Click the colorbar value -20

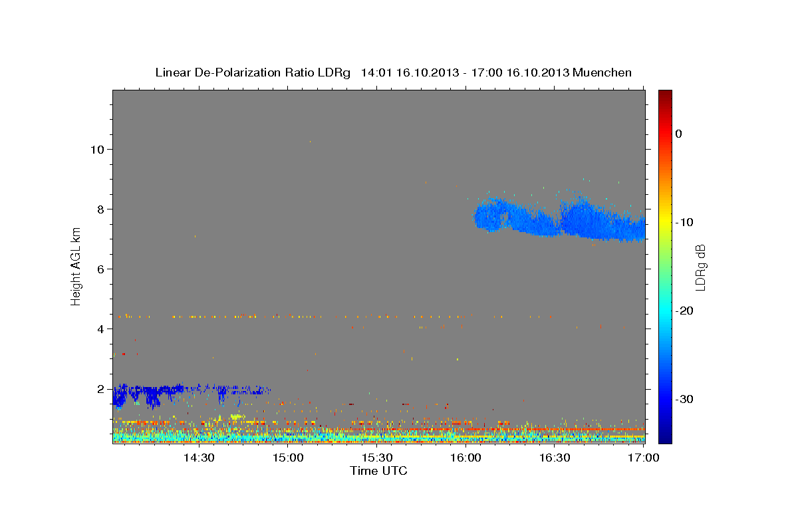pyautogui.click(x=685, y=311)
